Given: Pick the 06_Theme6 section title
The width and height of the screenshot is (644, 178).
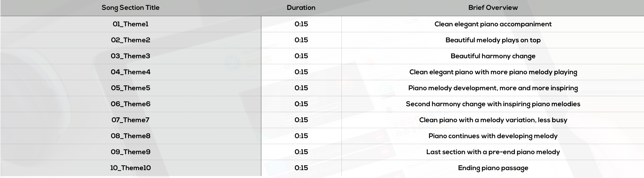Looking at the screenshot, I should (x=131, y=104).
